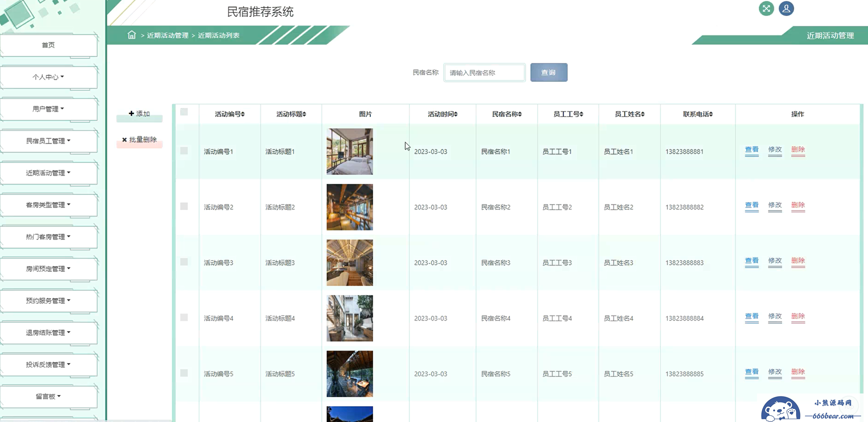Open the image thumbnail for 活动编号3
This screenshot has height=422, width=868.
(x=350, y=263)
